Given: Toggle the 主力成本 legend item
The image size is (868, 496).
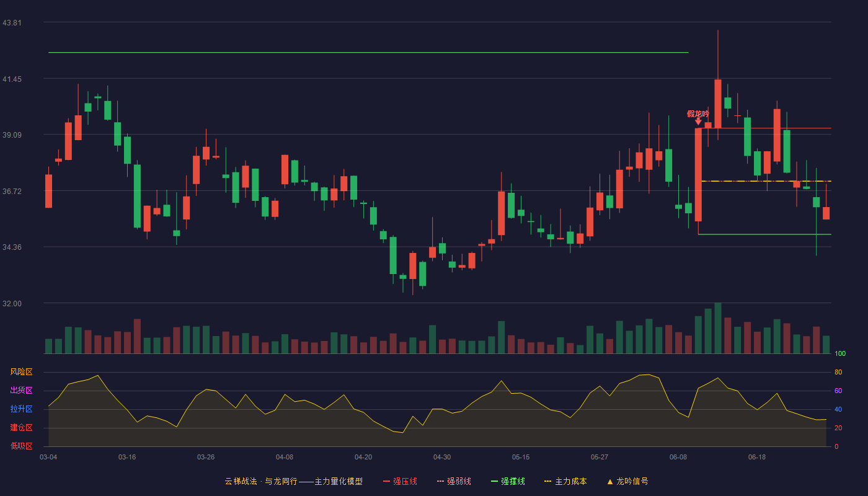Looking at the screenshot, I should pos(565,481).
